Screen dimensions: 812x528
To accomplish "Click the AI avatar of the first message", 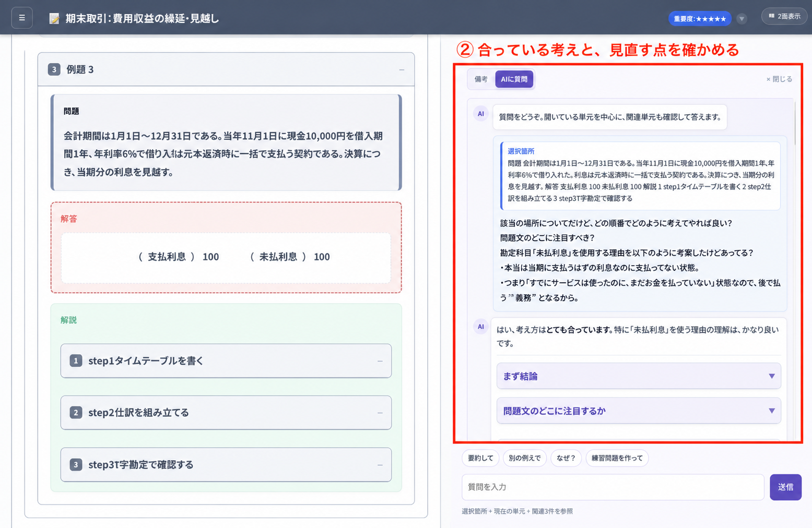I will click(481, 114).
